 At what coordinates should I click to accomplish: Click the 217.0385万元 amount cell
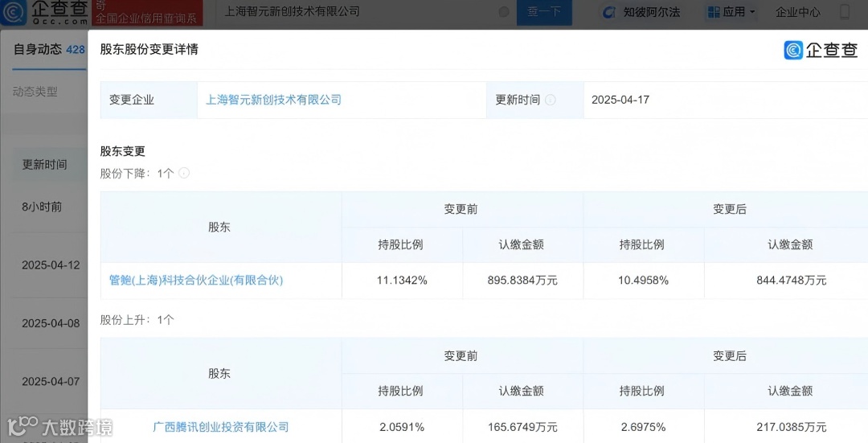[x=792, y=427]
